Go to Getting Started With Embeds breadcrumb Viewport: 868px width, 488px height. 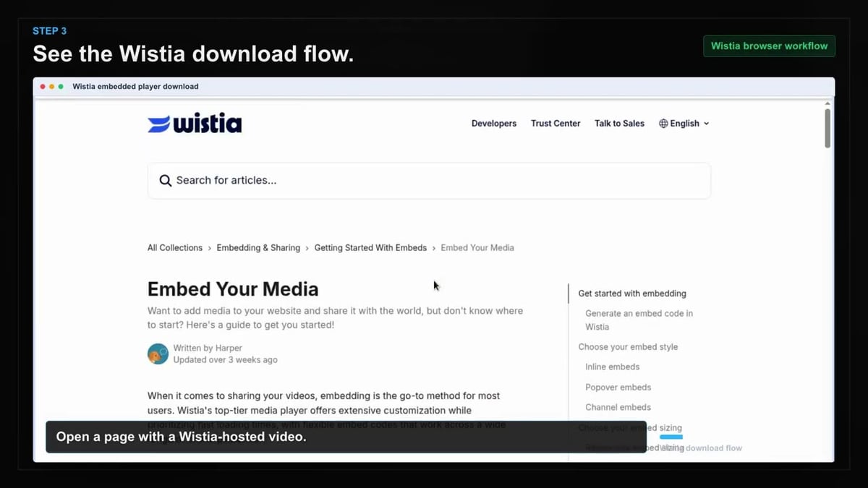pyautogui.click(x=370, y=248)
